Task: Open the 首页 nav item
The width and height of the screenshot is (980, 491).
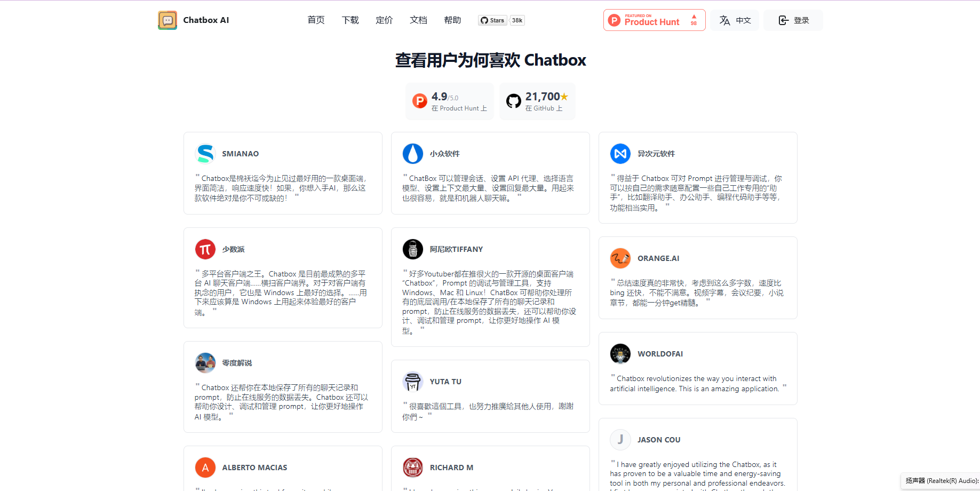Action: [x=316, y=20]
